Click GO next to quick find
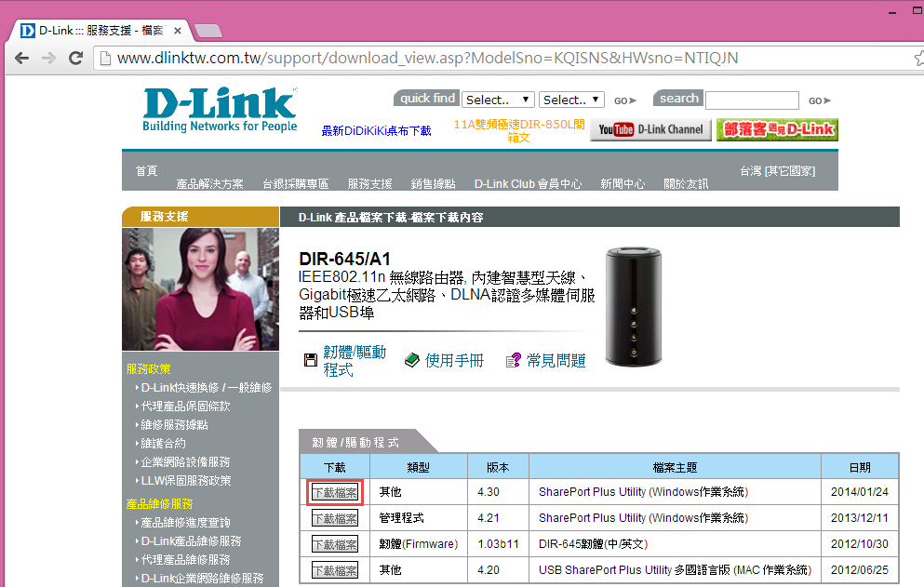Image resolution: width=924 pixels, height=587 pixels. (624, 100)
